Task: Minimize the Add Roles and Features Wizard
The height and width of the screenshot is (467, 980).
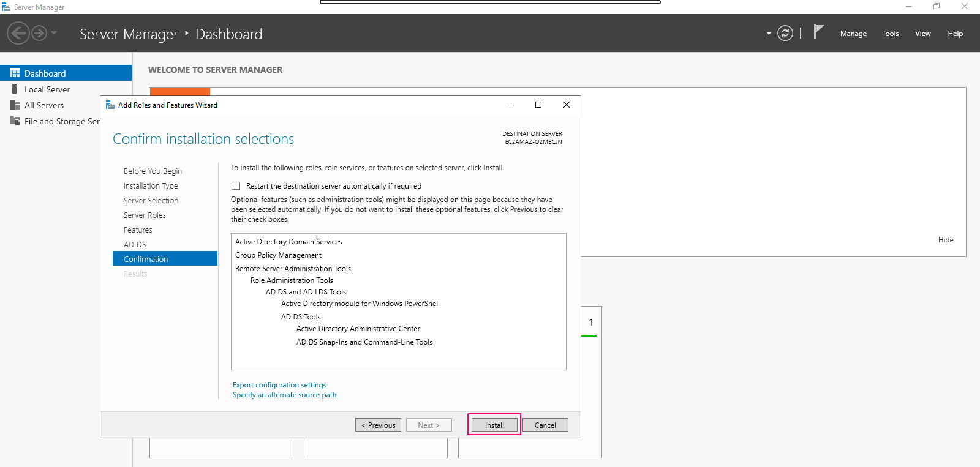Action: [510, 105]
